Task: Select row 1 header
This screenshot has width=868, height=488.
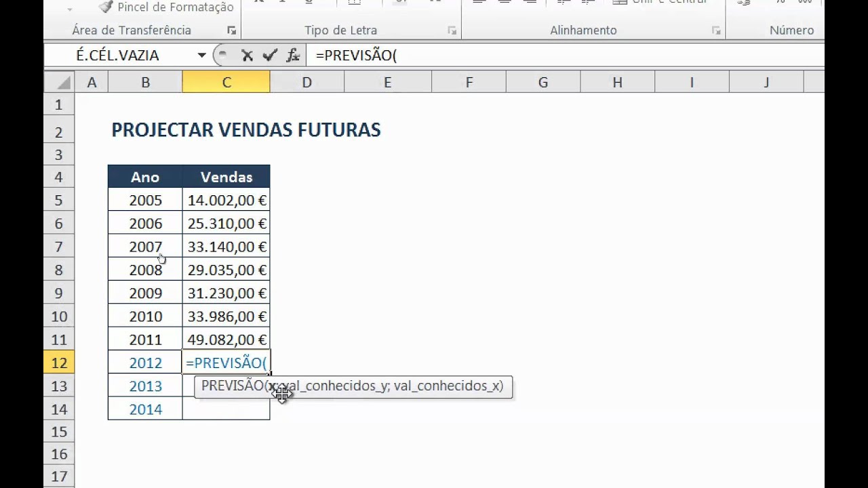Action: tap(59, 104)
